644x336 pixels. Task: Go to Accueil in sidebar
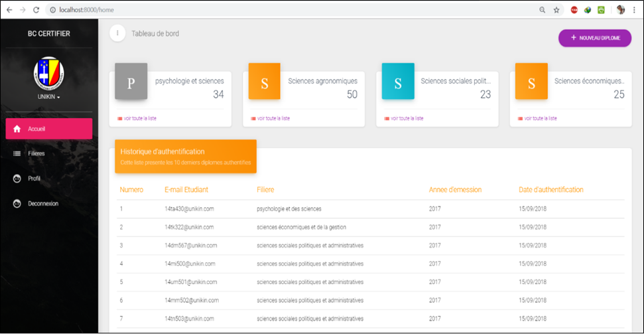(x=48, y=129)
